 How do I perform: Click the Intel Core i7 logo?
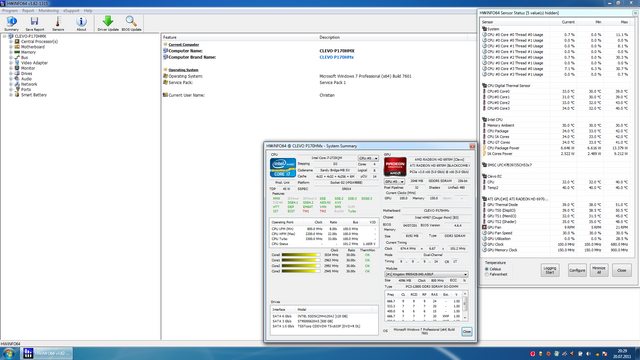click(282, 167)
